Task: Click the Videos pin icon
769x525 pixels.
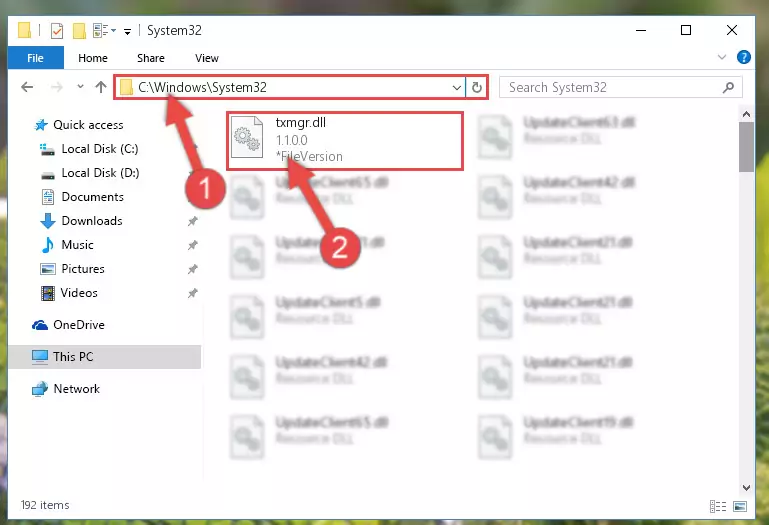Action: 193,293
